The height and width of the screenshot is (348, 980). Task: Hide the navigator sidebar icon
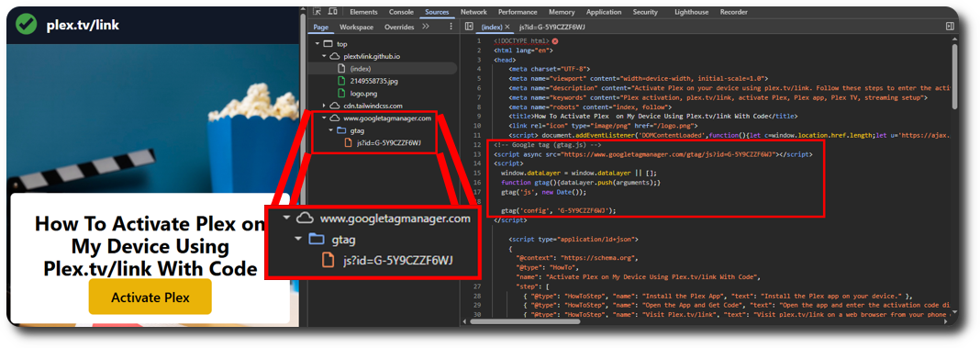tap(469, 27)
